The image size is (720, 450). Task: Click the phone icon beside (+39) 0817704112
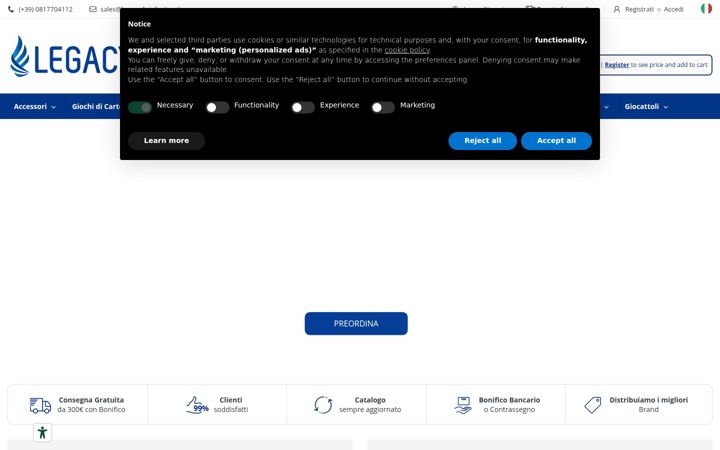click(x=11, y=9)
